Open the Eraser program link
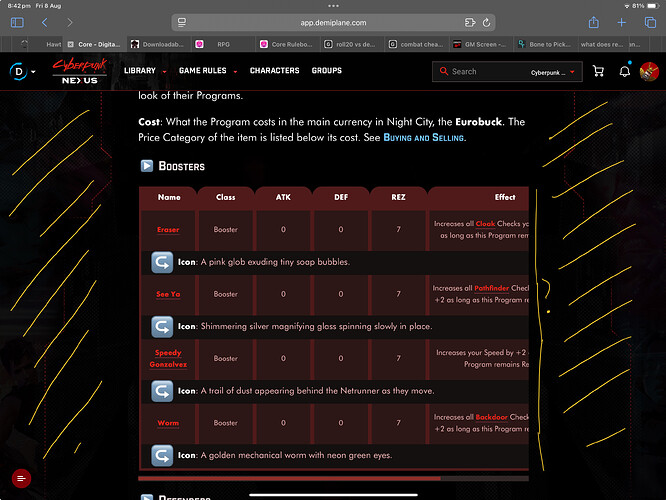Viewport: 666px width, 500px height. click(x=168, y=230)
